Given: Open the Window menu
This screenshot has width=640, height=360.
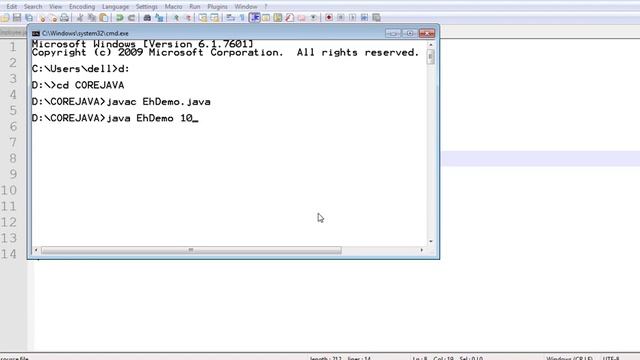Looking at the screenshot, I should pos(246,7).
